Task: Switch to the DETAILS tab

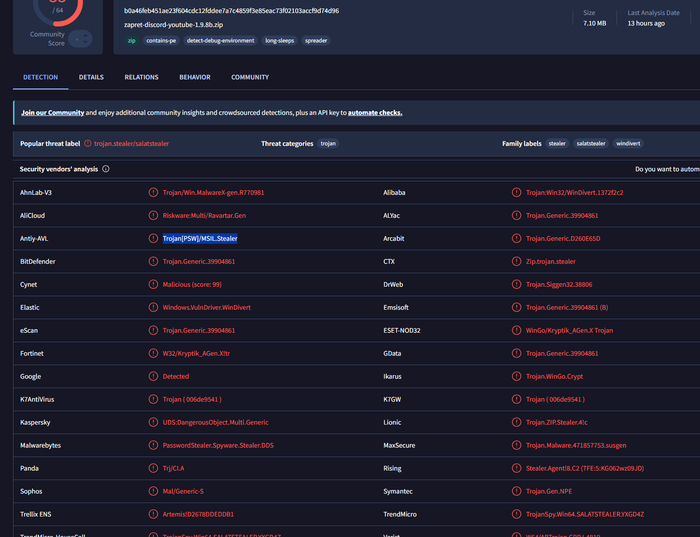Action: tap(91, 77)
